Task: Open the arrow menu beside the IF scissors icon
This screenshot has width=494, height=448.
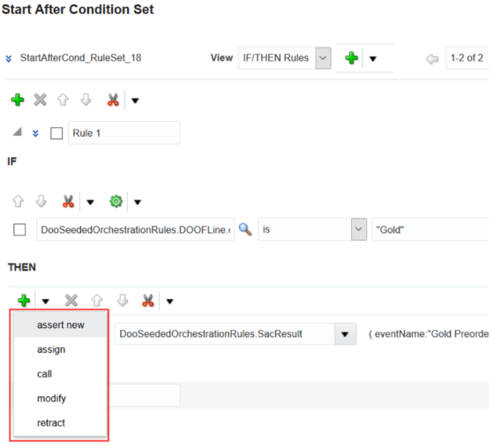Action: point(90,202)
